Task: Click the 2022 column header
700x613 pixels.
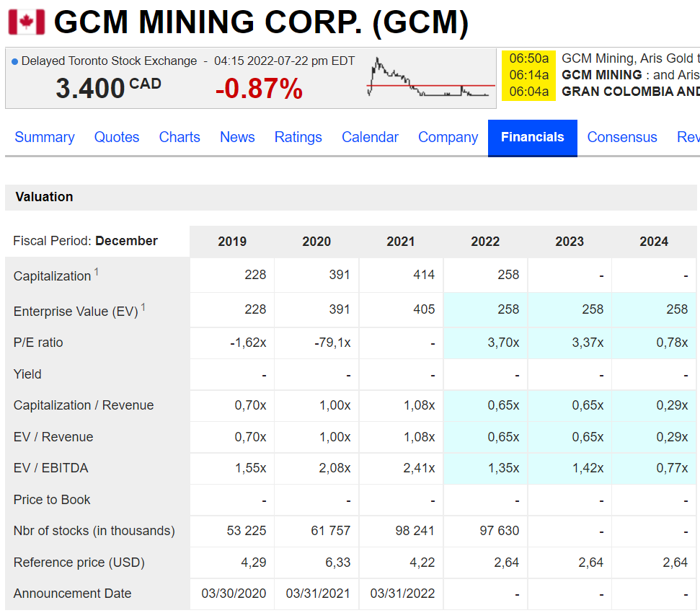Action: point(485,242)
